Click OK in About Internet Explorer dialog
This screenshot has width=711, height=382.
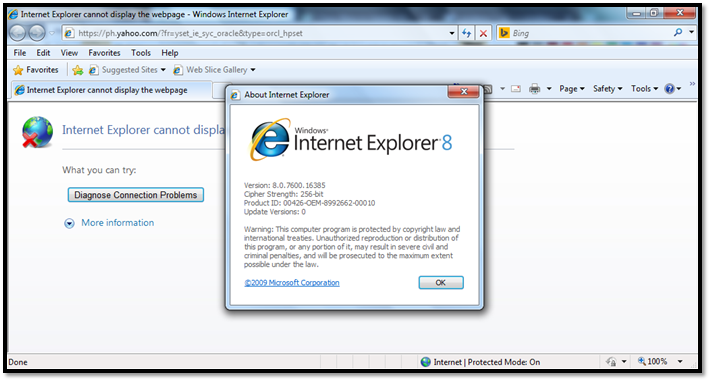tap(441, 283)
